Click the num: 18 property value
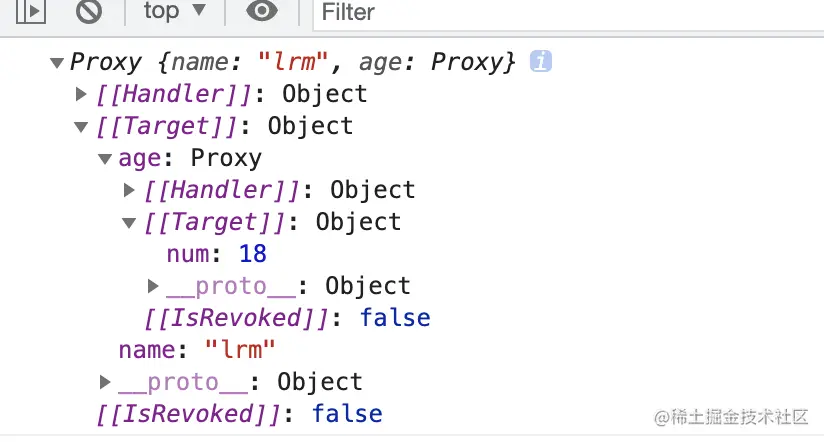The height and width of the screenshot is (442, 824). coord(252,254)
